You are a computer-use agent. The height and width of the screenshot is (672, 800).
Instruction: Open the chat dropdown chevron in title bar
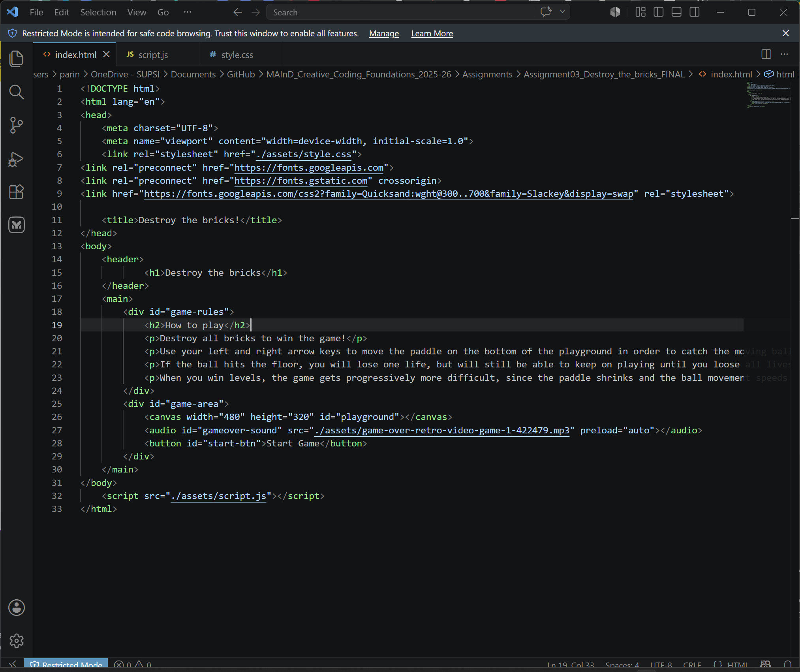click(562, 12)
